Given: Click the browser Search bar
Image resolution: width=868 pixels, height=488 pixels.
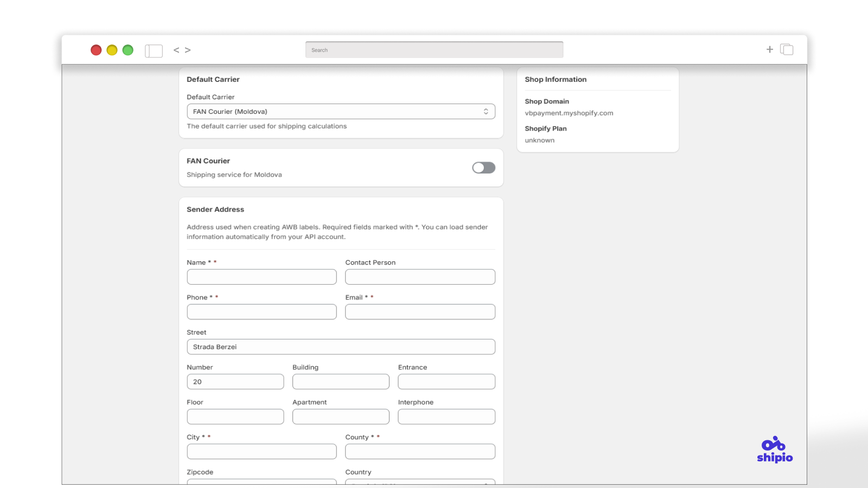Looking at the screenshot, I should pyautogui.click(x=434, y=50).
